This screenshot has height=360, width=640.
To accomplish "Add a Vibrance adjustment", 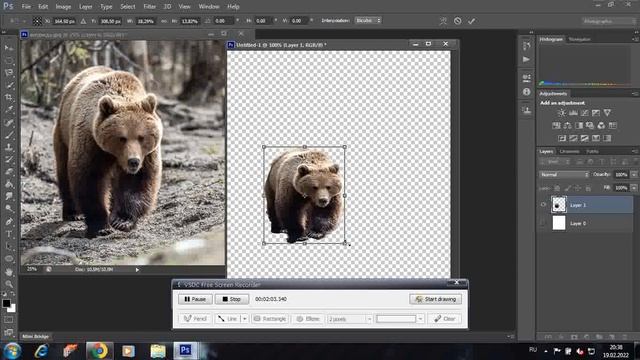I will (x=607, y=113).
